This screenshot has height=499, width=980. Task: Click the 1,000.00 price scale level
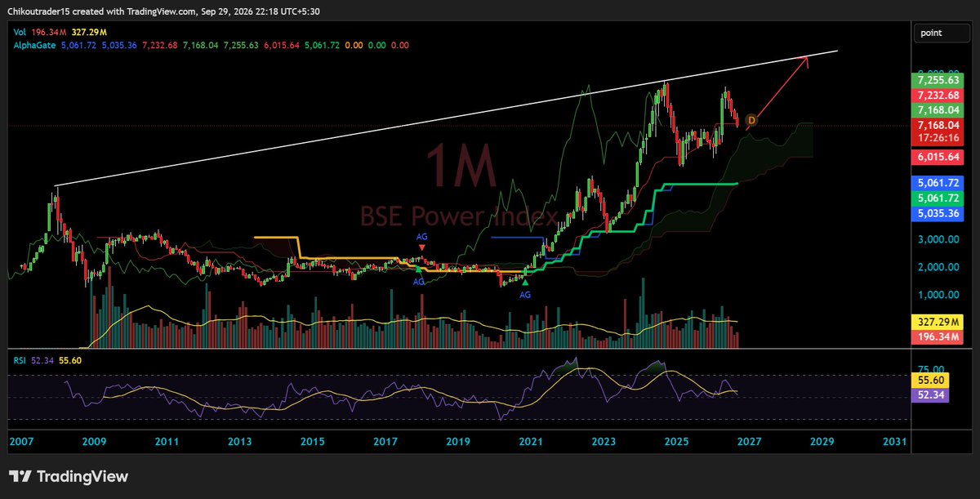pyautogui.click(x=938, y=295)
